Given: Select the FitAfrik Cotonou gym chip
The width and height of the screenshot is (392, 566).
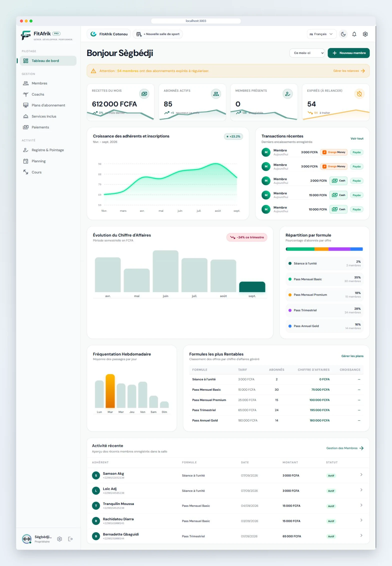Looking at the screenshot, I should (x=109, y=34).
